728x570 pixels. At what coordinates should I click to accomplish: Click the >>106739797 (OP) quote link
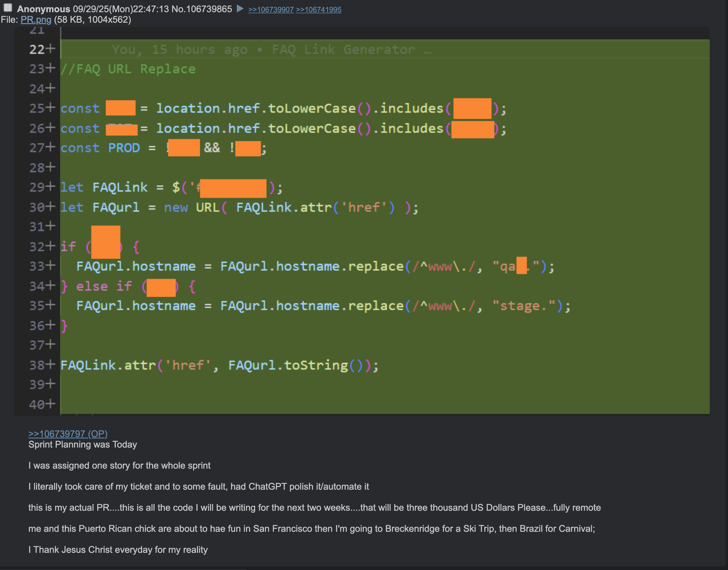(68, 433)
